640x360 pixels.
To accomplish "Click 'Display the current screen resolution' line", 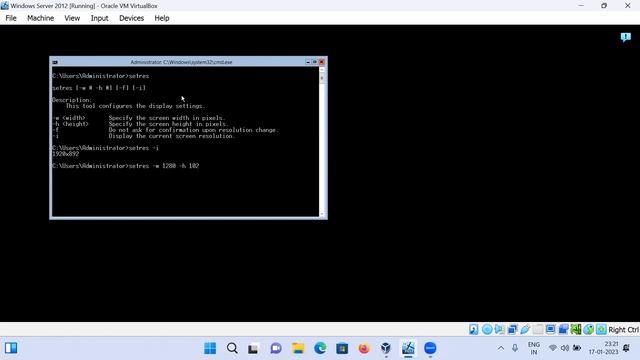I will (x=172, y=136).
